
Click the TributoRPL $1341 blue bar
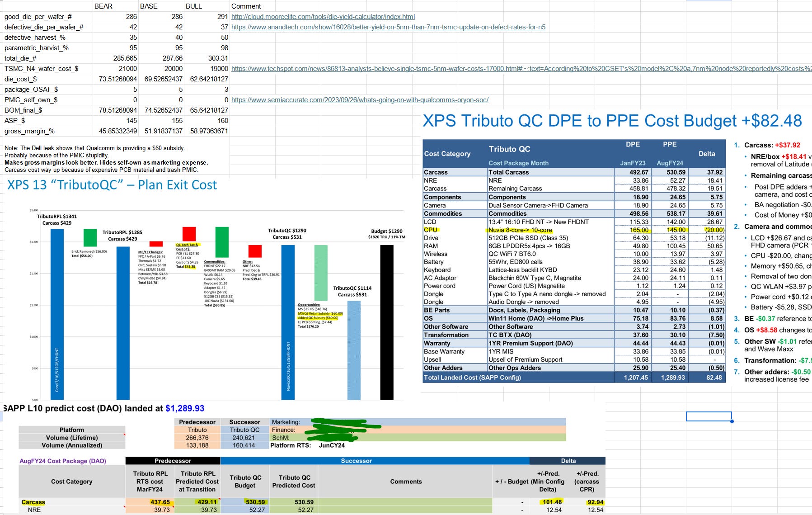pos(57,314)
